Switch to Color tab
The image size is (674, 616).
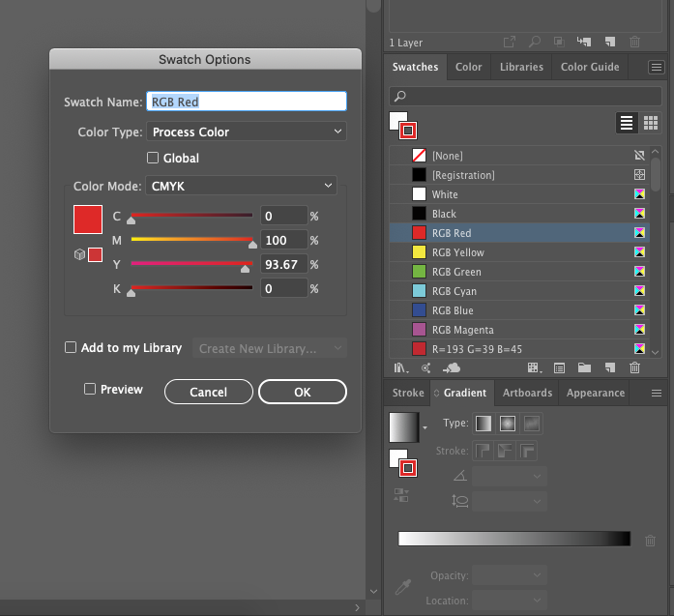469,67
